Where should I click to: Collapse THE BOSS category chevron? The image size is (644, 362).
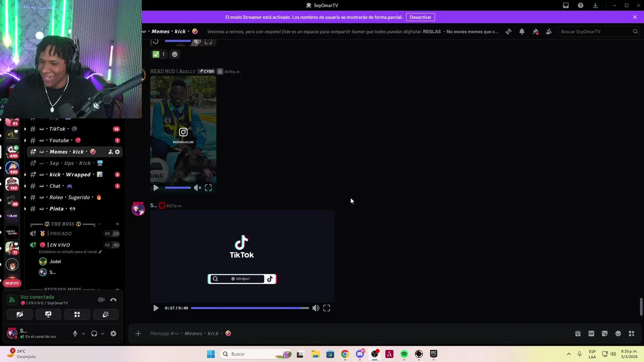pyautogui.click(x=99, y=224)
